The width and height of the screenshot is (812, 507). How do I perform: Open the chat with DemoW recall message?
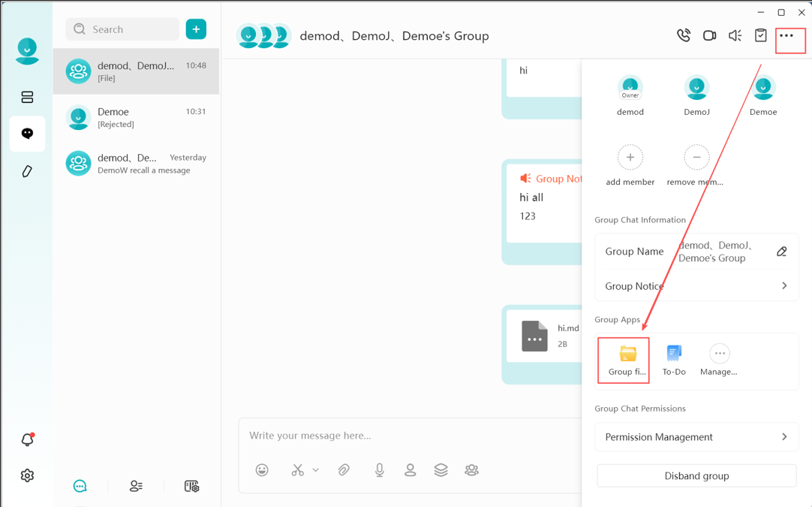point(136,164)
